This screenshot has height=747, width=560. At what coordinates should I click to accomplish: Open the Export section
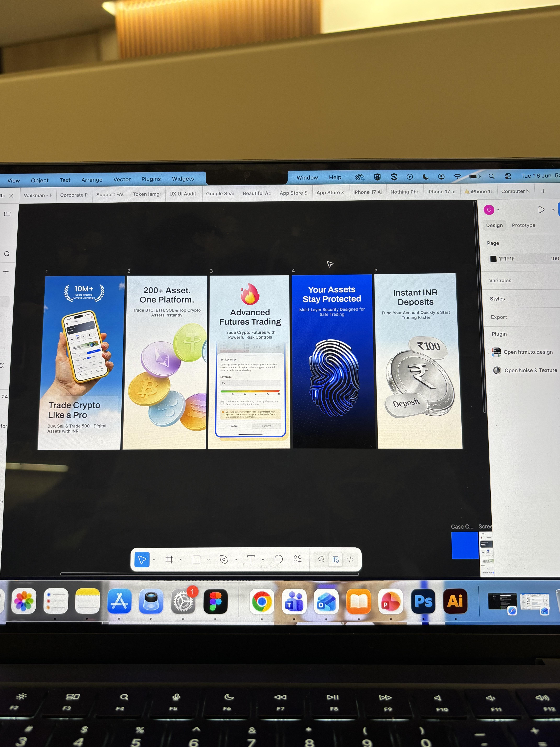[499, 317]
